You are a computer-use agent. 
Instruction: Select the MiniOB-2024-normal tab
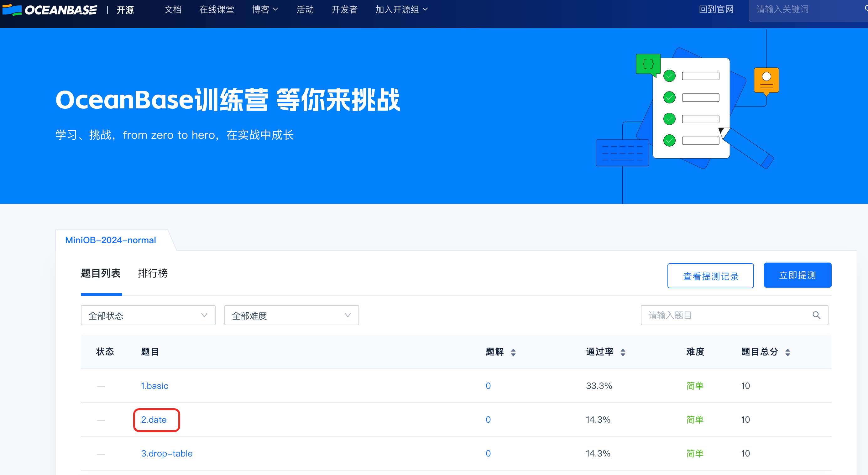[111, 240]
